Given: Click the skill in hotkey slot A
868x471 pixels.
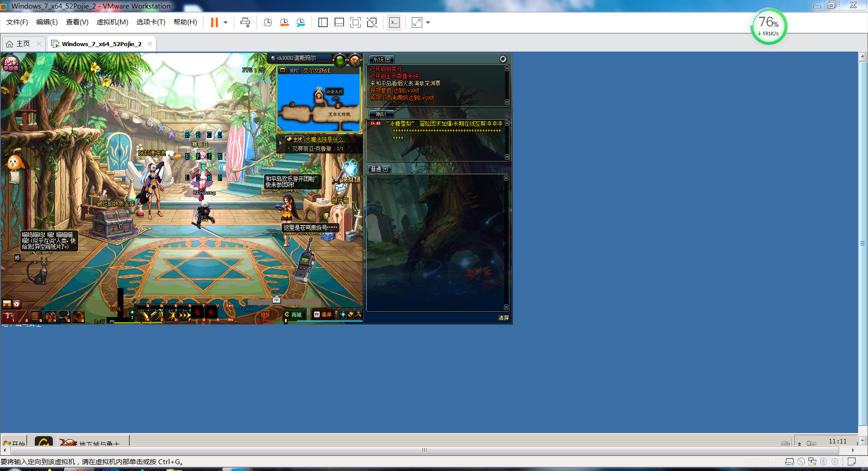Looking at the screenshot, I should [143, 314].
